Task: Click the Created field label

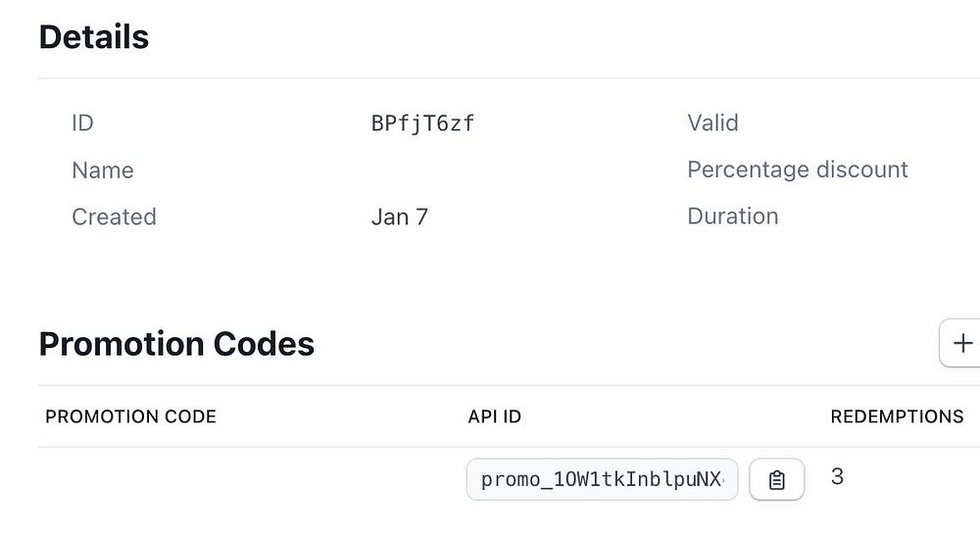Action: click(114, 217)
